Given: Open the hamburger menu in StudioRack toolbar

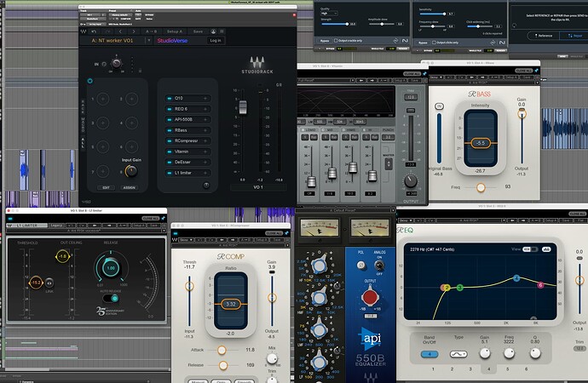Looking at the screenshot, I should point(222,31).
